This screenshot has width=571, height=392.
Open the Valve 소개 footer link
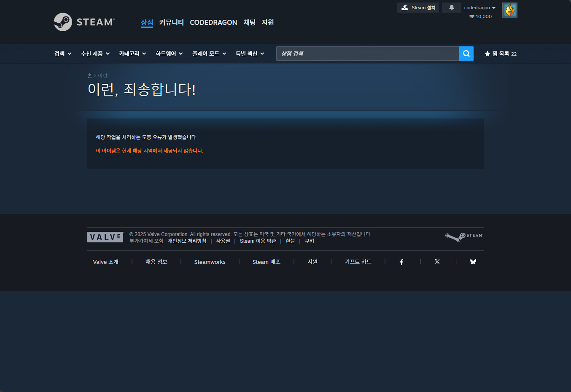tap(105, 262)
